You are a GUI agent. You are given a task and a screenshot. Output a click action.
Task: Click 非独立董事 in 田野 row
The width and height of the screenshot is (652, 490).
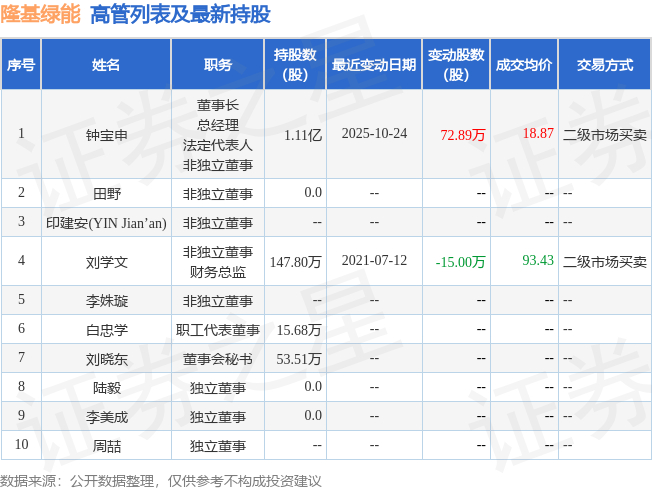click(x=217, y=194)
